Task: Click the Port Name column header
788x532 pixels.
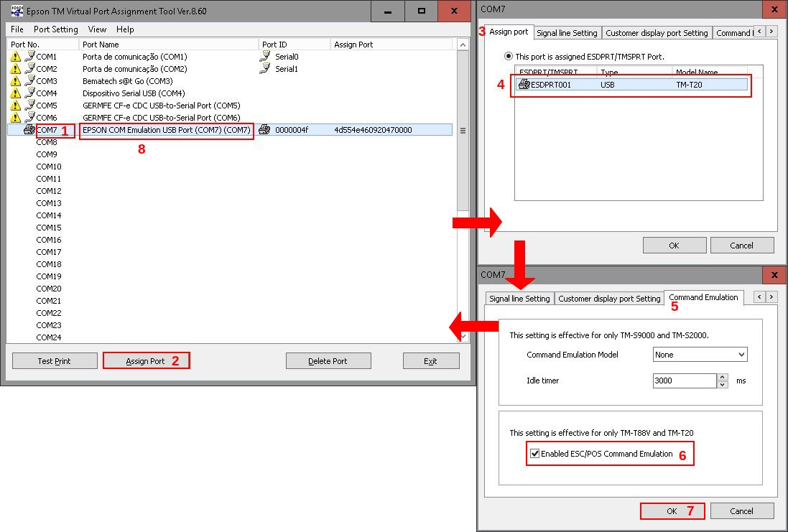Action: [x=168, y=45]
